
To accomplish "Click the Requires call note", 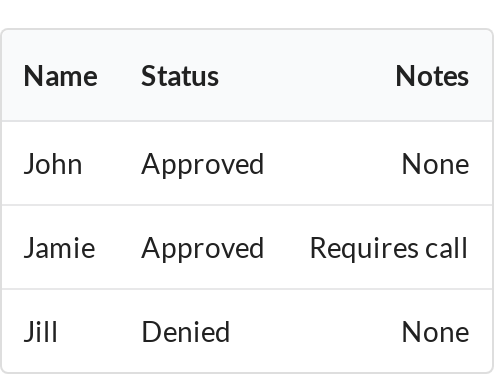I will point(389,248).
